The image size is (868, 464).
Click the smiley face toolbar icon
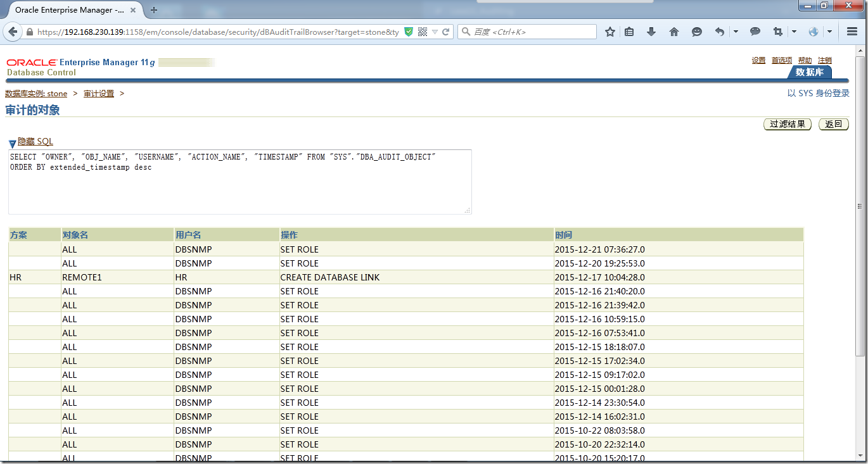[x=697, y=32]
